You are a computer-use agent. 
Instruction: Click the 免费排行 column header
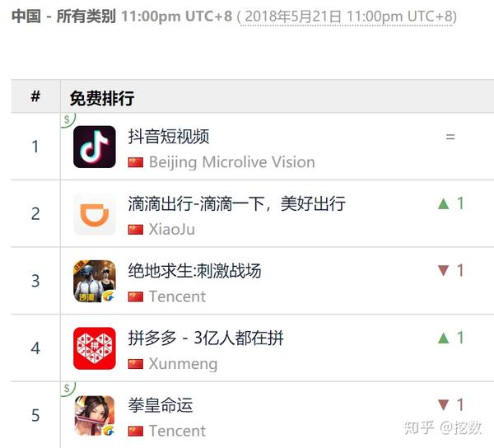(102, 98)
